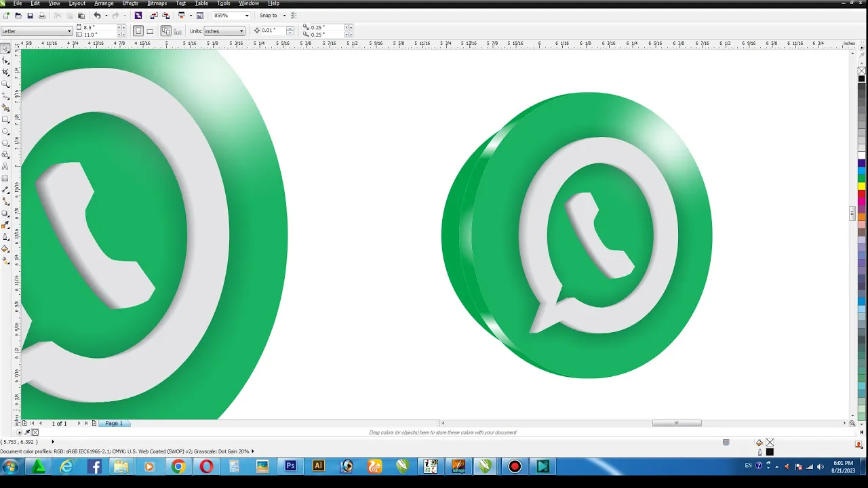Image resolution: width=868 pixels, height=488 pixels.
Task: Select the Blend effects tool
Action: coord(6,213)
